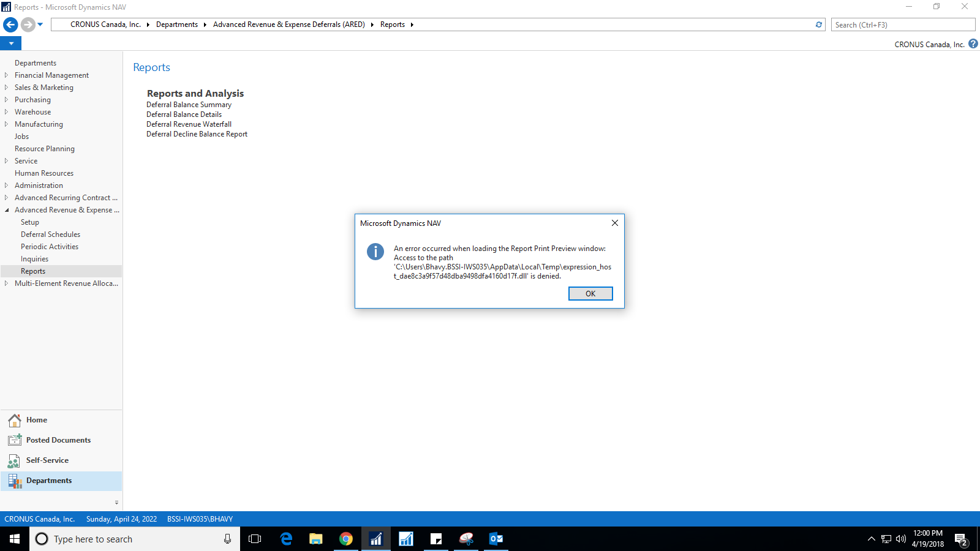Expand the Warehouse tree node
Screen dimensions: 980x551
(6, 112)
